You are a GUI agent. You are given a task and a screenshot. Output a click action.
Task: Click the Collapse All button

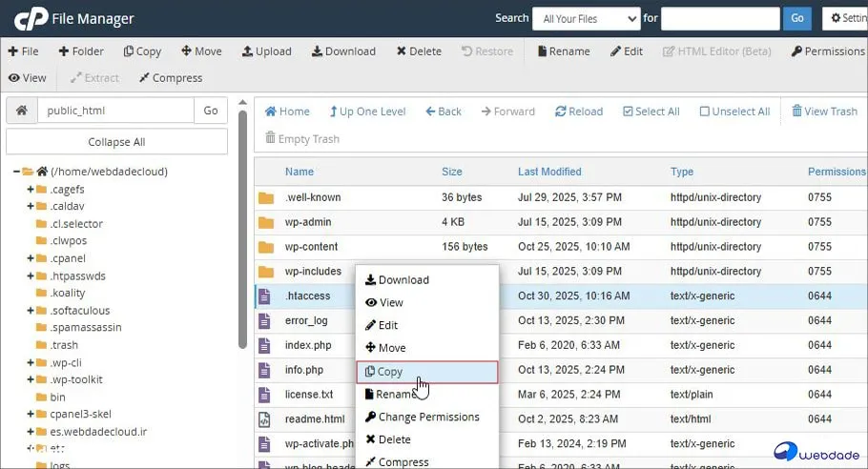[x=116, y=142]
